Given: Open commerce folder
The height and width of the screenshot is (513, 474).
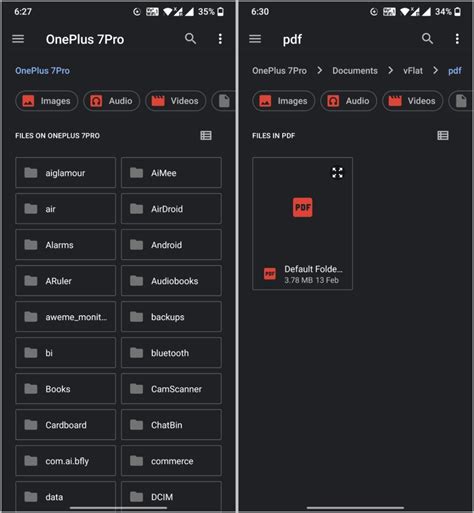Looking at the screenshot, I should pyautogui.click(x=171, y=461).
